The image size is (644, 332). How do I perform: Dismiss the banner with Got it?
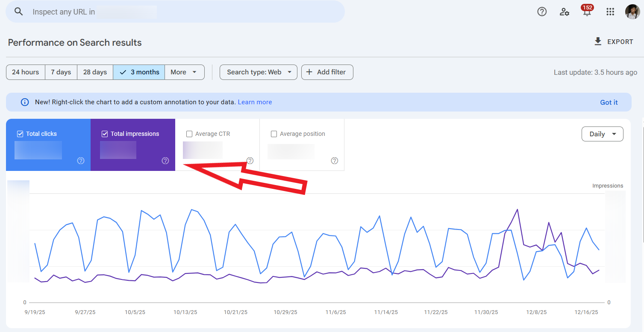click(x=609, y=102)
